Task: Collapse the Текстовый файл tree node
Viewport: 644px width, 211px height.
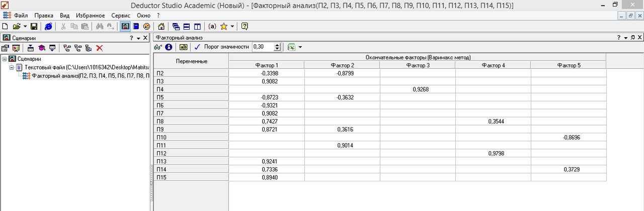Action: pyautogui.click(x=12, y=67)
